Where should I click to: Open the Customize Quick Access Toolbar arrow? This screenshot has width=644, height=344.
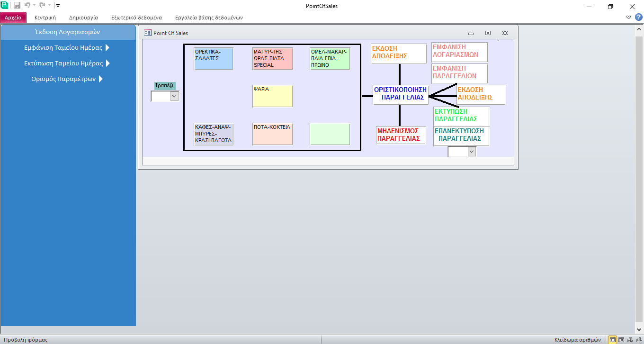(58, 6)
